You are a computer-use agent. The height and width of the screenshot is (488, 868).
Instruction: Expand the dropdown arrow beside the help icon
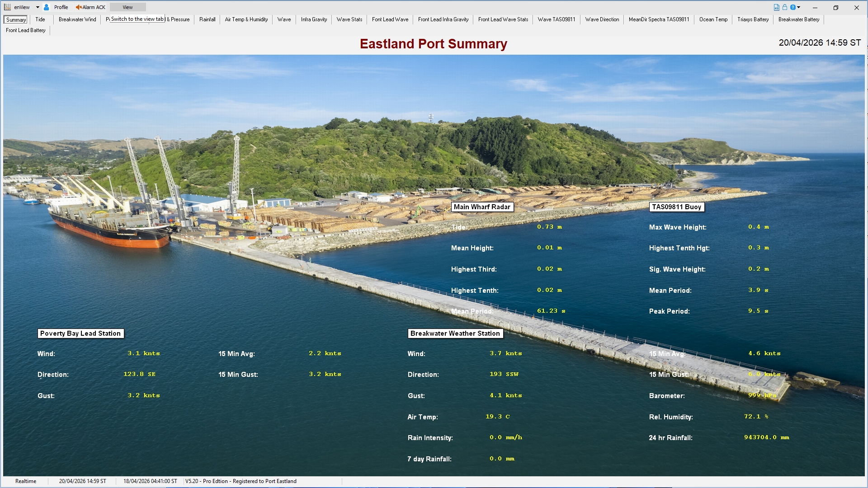click(x=799, y=7)
